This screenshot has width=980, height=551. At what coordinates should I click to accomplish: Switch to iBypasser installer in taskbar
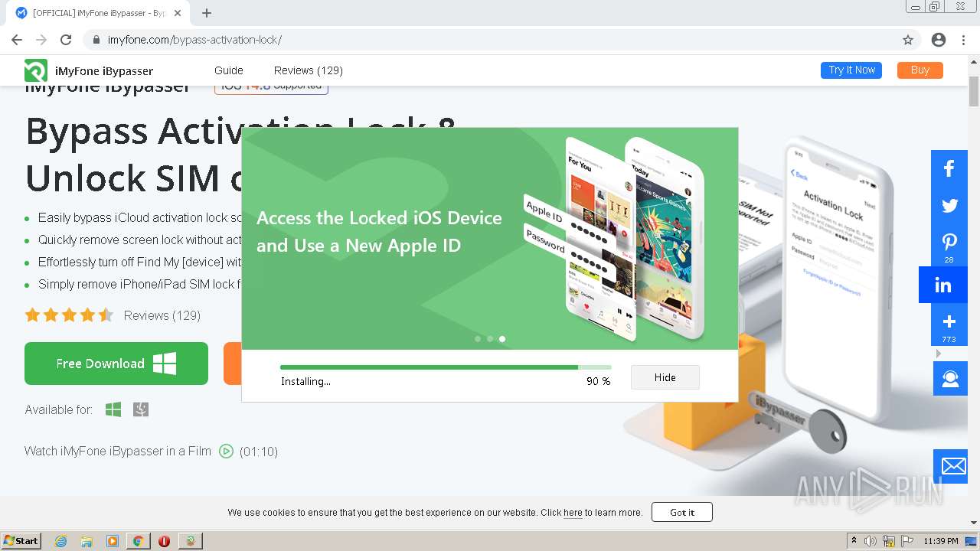(x=191, y=541)
